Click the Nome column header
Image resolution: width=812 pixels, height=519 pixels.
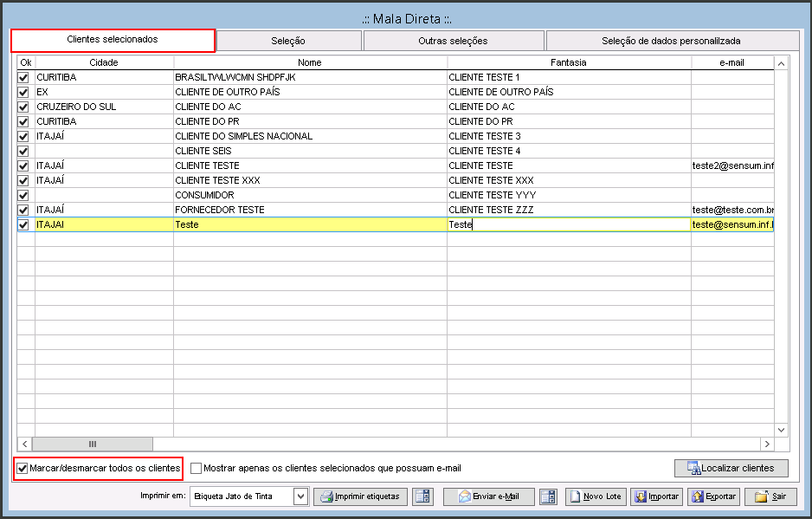point(310,62)
